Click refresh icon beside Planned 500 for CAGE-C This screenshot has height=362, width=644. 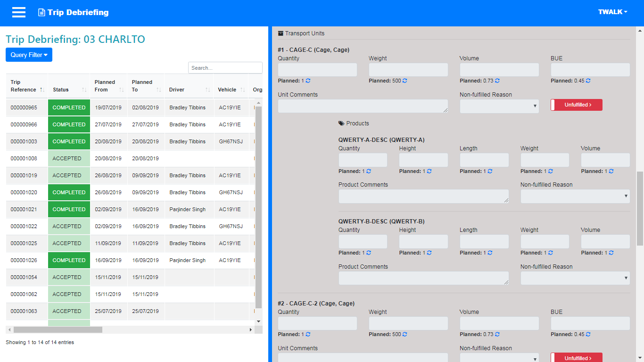click(405, 81)
